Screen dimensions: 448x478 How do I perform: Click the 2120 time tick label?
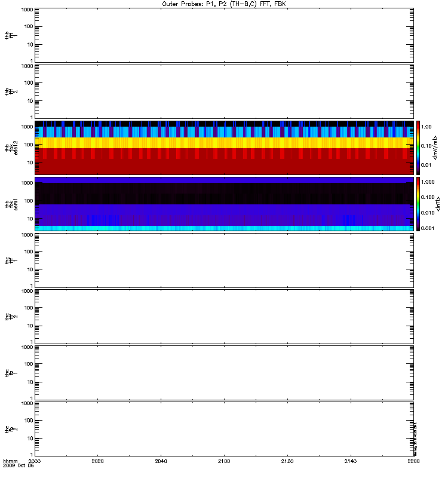pos(287,461)
